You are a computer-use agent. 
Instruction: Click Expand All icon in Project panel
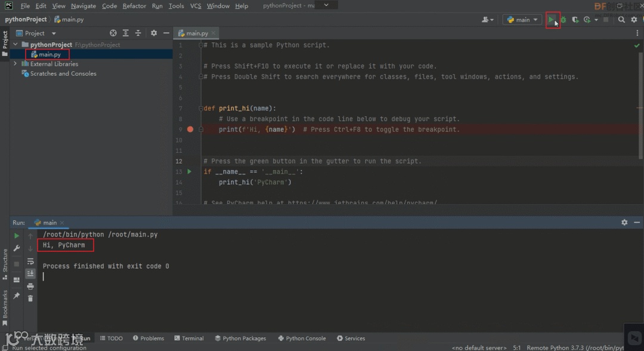point(126,33)
